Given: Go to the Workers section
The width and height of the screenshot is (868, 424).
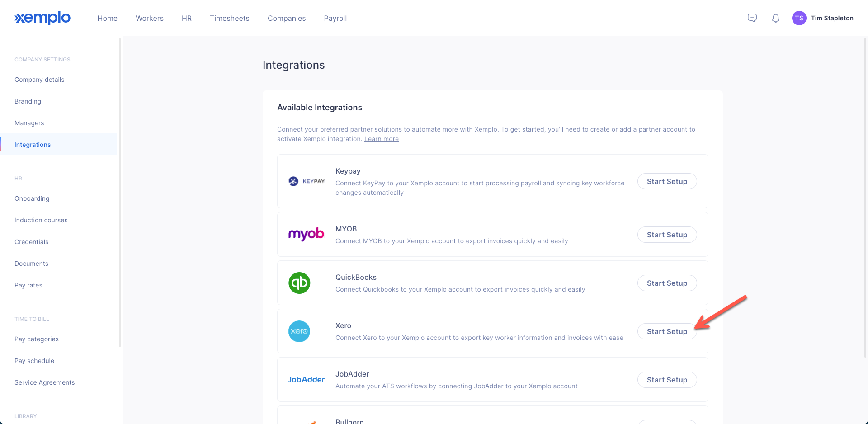Looking at the screenshot, I should 150,18.
